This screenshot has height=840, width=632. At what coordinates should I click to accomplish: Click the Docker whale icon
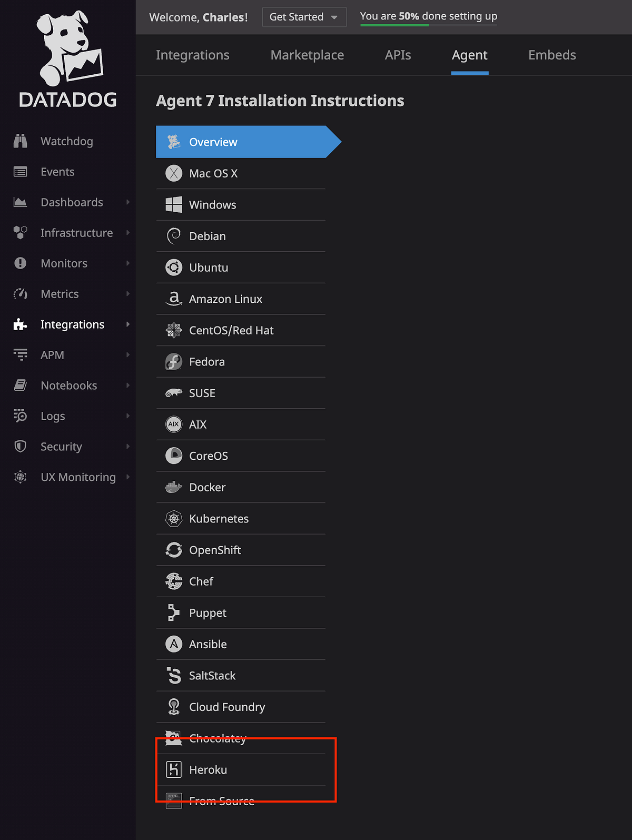[x=174, y=487]
